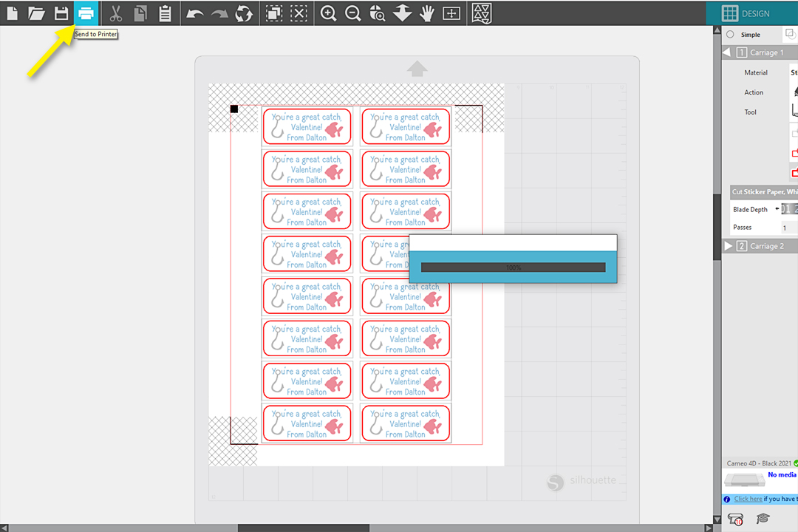
Task: Open a file using the folder icon
Action: coord(37,13)
